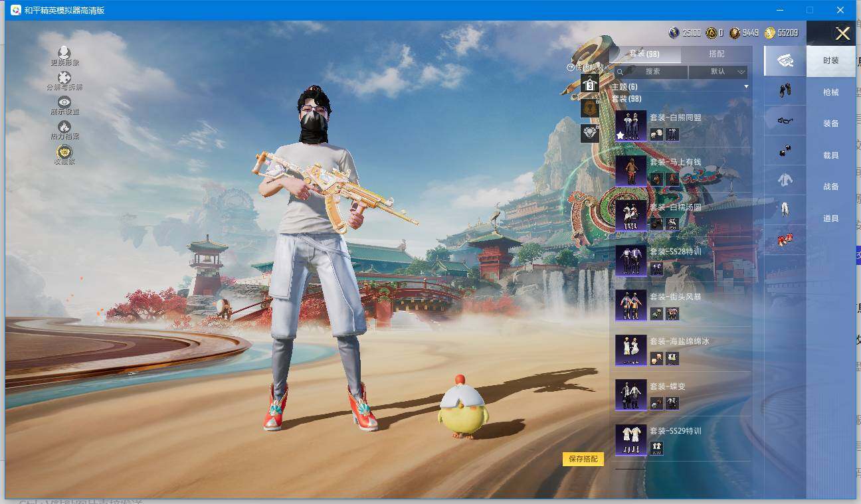Image resolution: width=861 pixels, height=504 pixels.
Task: Choose the white shirt tops category icon
Action: coord(785,179)
